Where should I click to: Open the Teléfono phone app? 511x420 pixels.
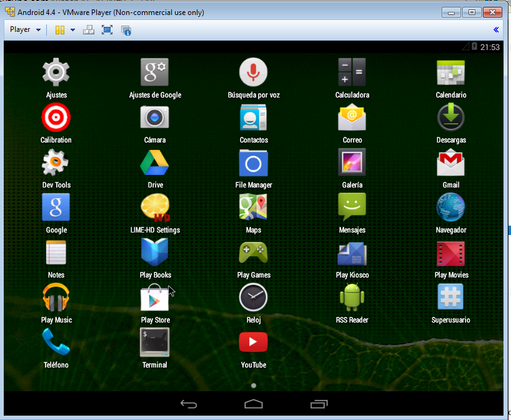(56, 342)
